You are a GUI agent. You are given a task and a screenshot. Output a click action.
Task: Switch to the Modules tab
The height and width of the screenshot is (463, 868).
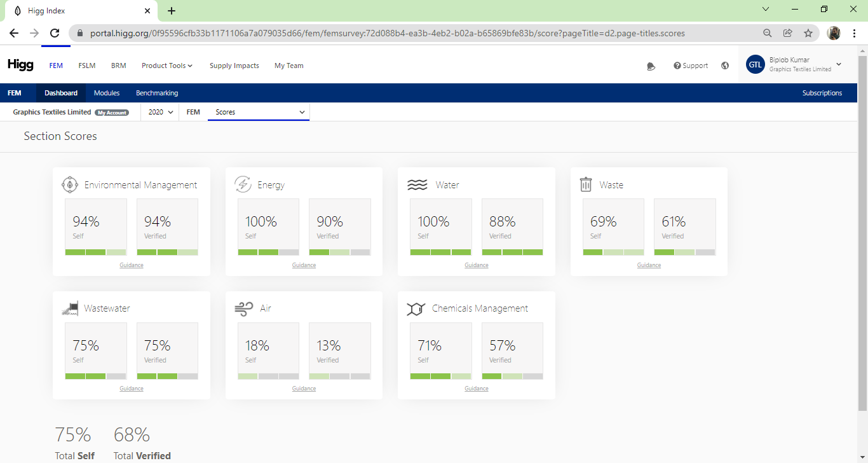[107, 93]
